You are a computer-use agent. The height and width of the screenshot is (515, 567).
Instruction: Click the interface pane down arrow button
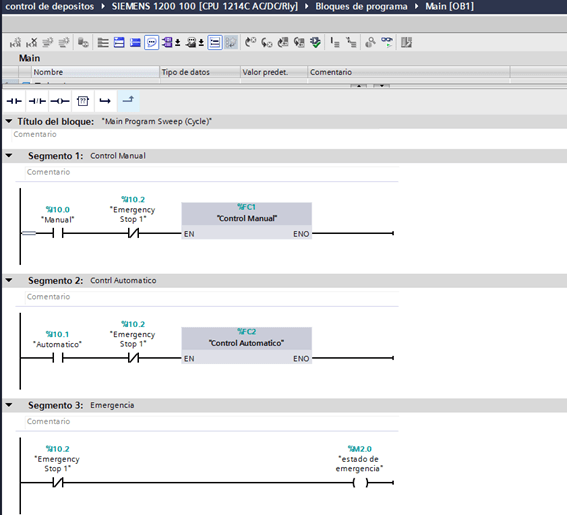(x=381, y=86)
